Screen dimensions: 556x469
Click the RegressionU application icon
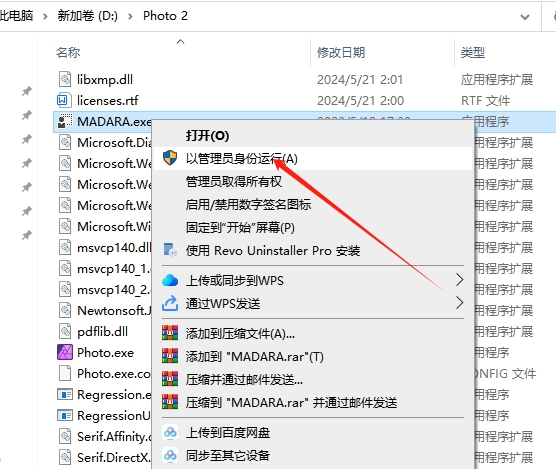[65, 415]
